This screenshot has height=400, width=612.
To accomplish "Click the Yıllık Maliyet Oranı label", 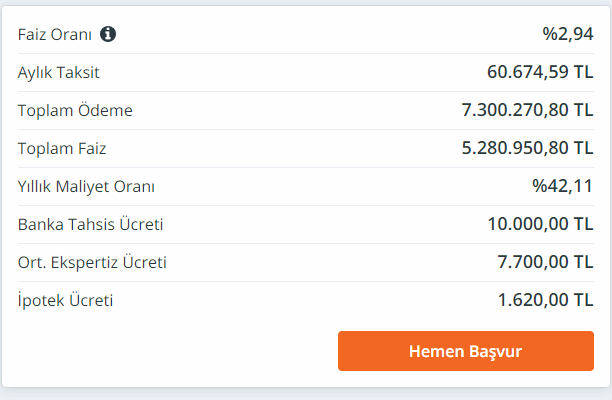I will [x=86, y=186].
